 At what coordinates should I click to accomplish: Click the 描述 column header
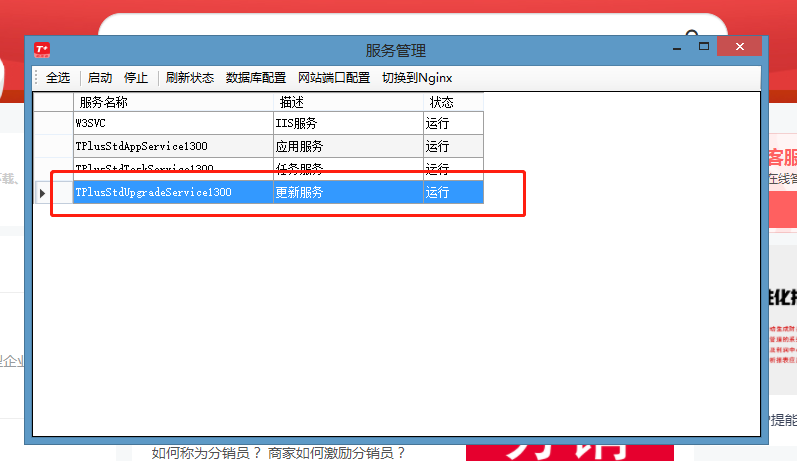pyautogui.click(x=348, y=102)
